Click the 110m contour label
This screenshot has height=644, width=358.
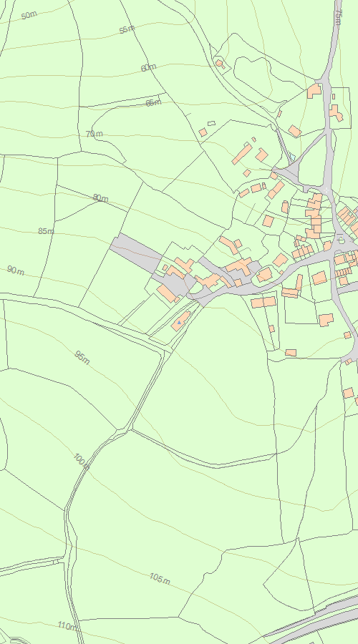67,626
